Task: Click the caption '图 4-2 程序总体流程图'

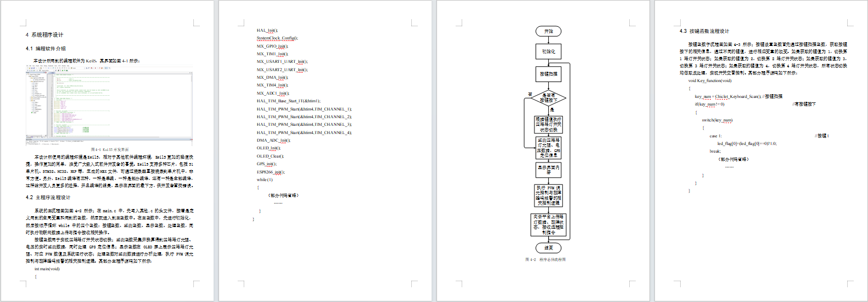Action: point(545,260)
